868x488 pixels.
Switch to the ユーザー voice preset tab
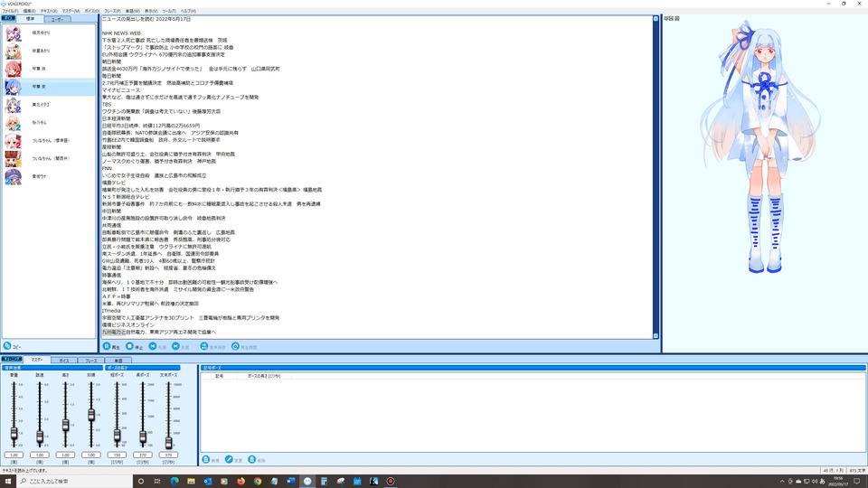click(x=57, y=19)
